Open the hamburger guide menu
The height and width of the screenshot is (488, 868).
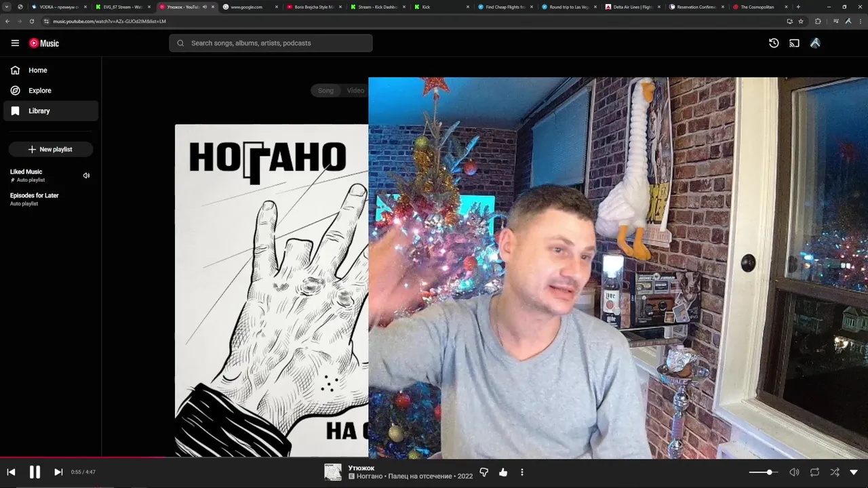tap(15, 43)
